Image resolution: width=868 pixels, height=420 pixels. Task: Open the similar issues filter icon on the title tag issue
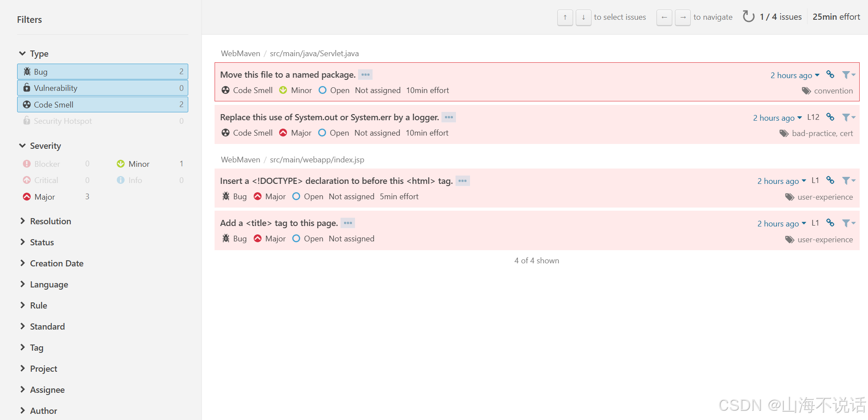point(847,223)
